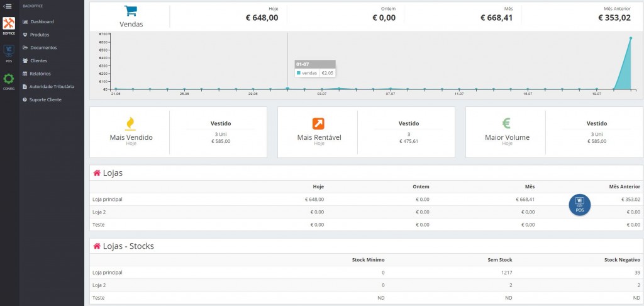The width and height of the screenshot is (644, 306).
Task: Click the 01-07 data point on sales chart
Action: click(287, 88)
